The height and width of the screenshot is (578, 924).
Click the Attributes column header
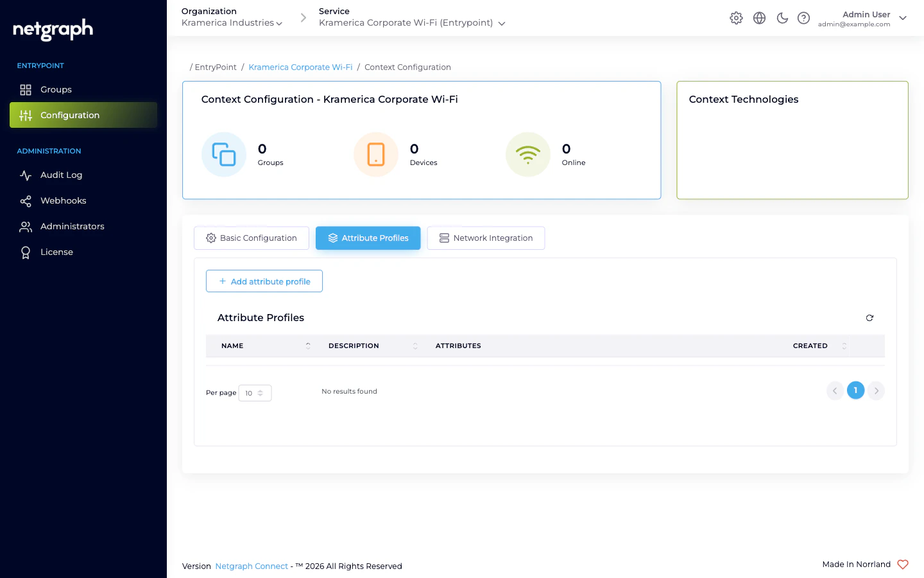click(458, 346)
